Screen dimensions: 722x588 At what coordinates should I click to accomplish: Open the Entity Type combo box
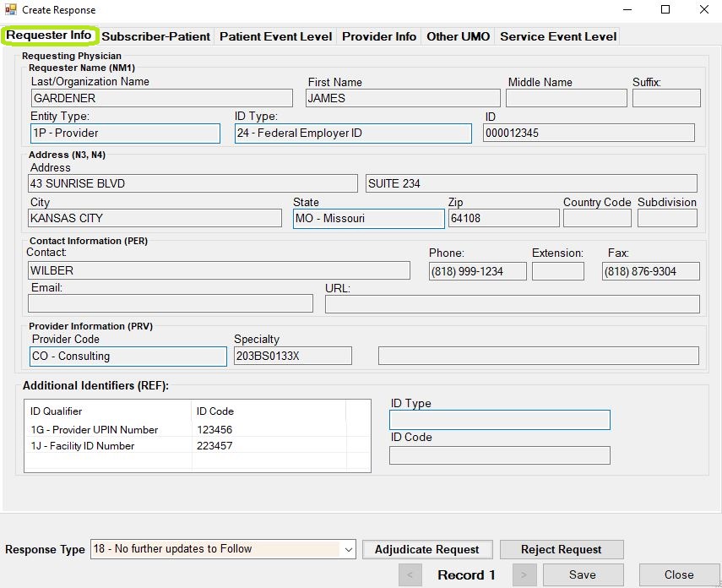(x=125, y=133)
